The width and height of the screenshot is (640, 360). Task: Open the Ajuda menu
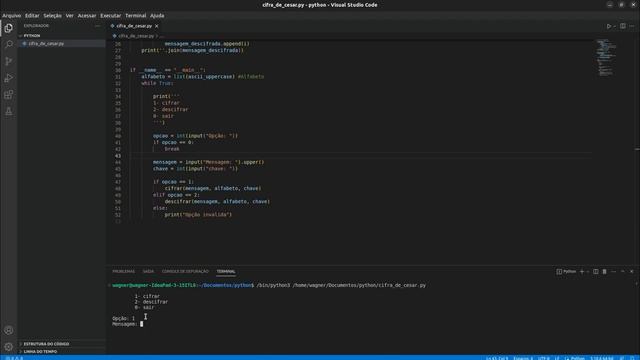pos(157,16)
